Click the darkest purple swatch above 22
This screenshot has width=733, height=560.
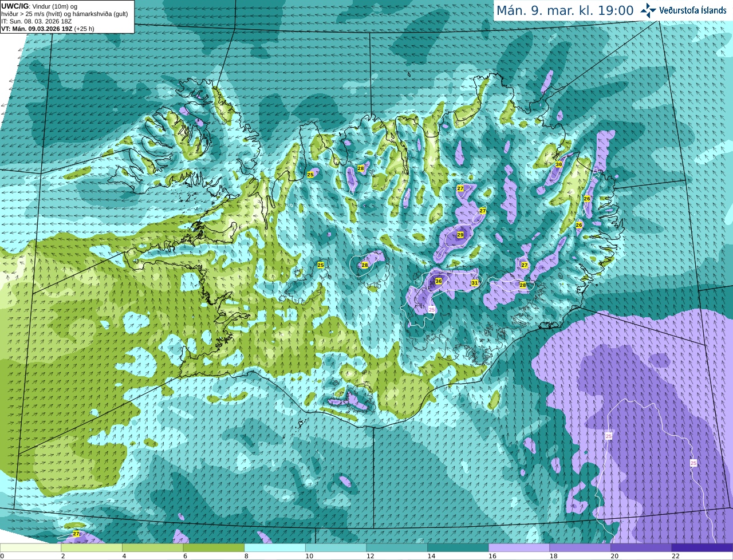coord(702,548)
